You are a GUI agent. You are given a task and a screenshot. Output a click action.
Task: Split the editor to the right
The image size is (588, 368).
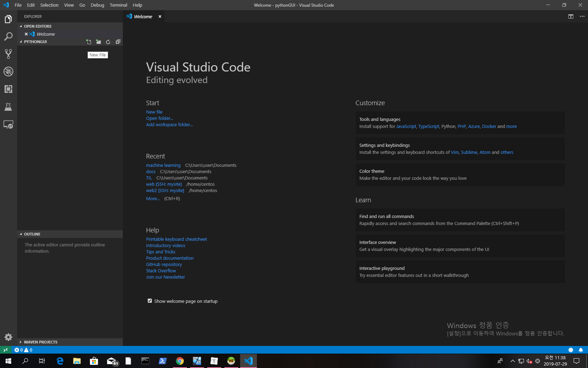(x=571, y=16)
